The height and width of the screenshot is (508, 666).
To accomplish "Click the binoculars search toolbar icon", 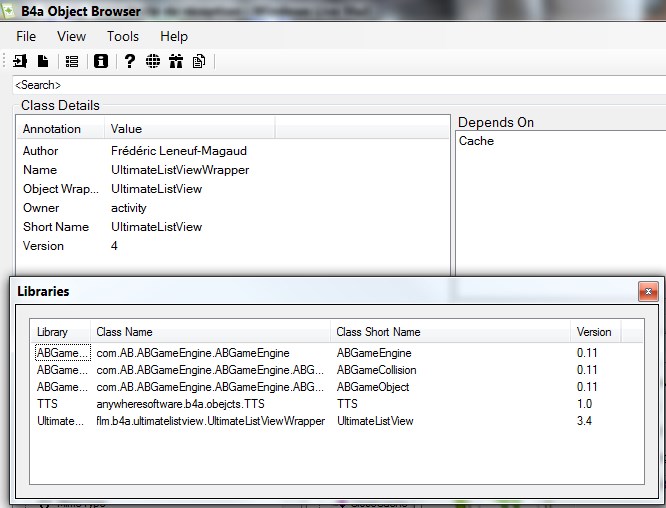I will pyautogui.click(x=176, y=62).
